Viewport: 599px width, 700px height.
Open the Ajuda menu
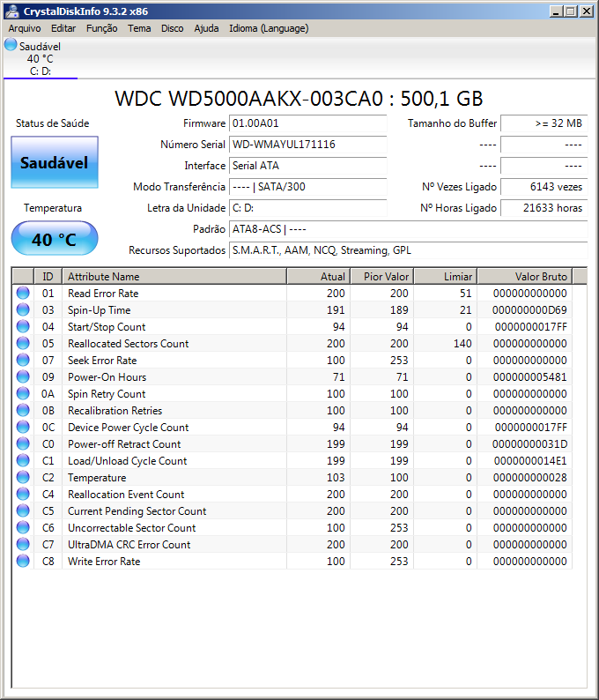pos(206,28)
